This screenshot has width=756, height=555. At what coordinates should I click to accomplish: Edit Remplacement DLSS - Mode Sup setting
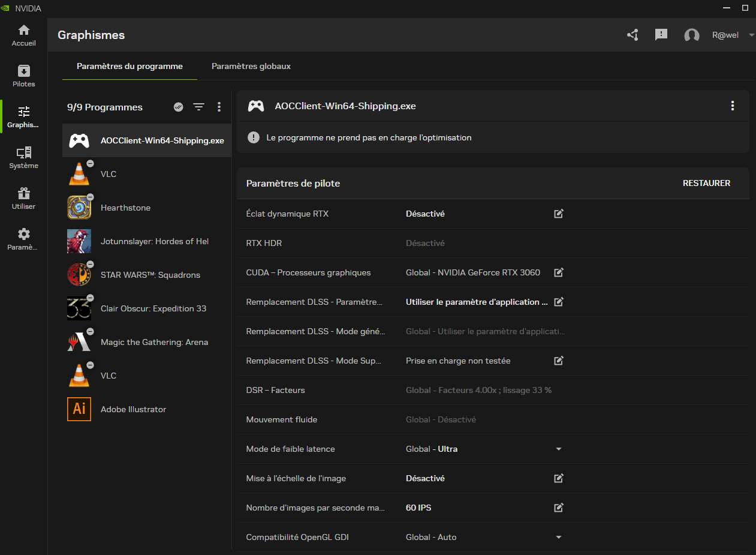[559, 361]
